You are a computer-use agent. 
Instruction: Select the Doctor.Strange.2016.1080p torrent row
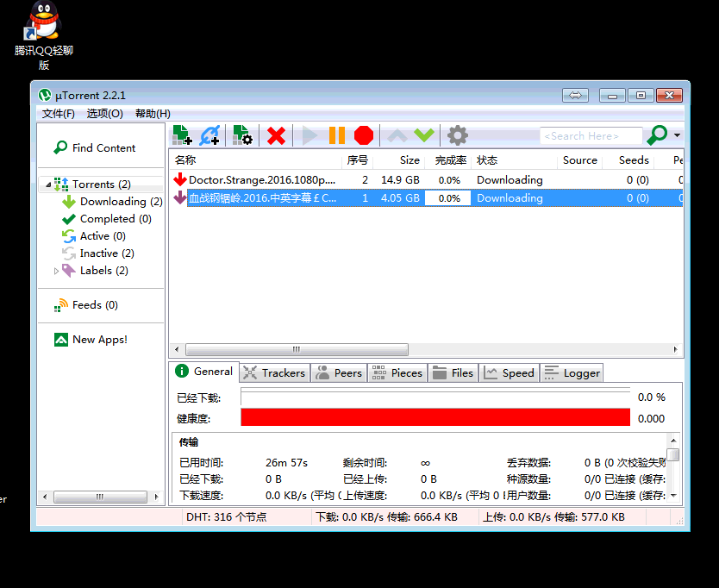click(427, 180)
